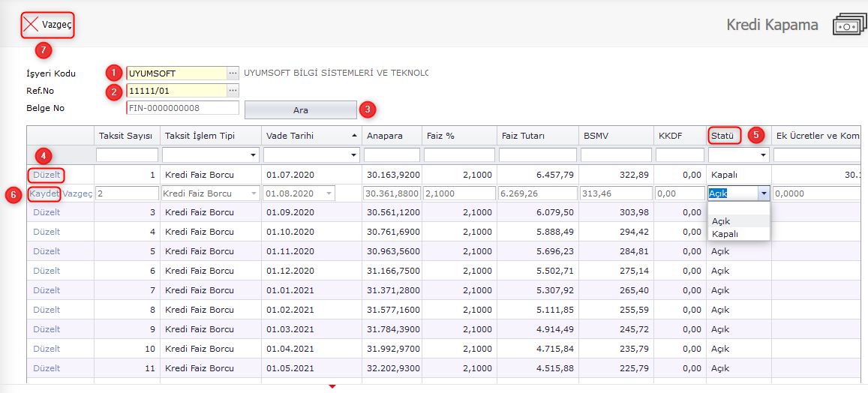Screen dimensions: 868x393
Task: Click the red X Vazgeç icon
Action: click(x=30, y=25)
